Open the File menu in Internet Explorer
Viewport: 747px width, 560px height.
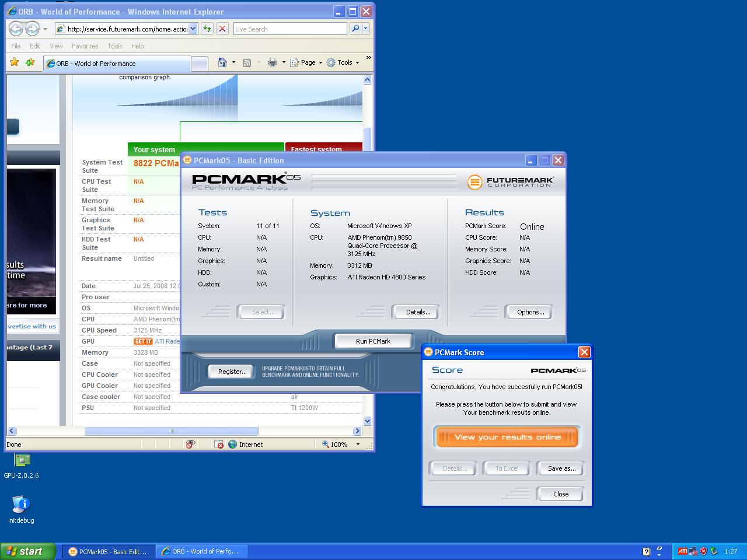[x=16, y=46]
